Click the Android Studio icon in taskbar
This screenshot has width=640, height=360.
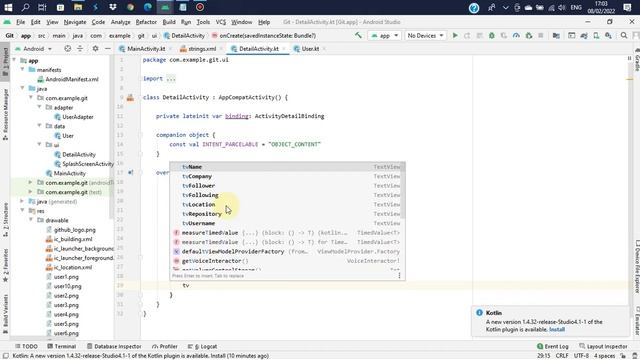tap(165, 7)
